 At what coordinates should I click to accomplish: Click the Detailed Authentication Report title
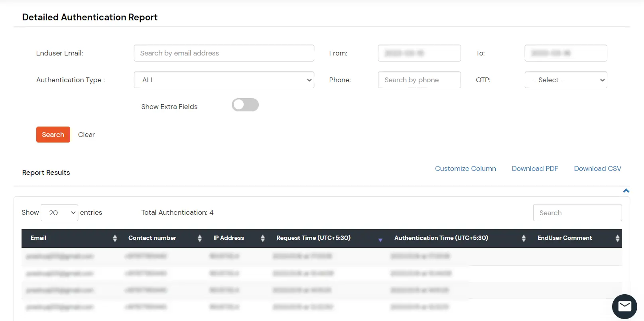click(90, 17)
